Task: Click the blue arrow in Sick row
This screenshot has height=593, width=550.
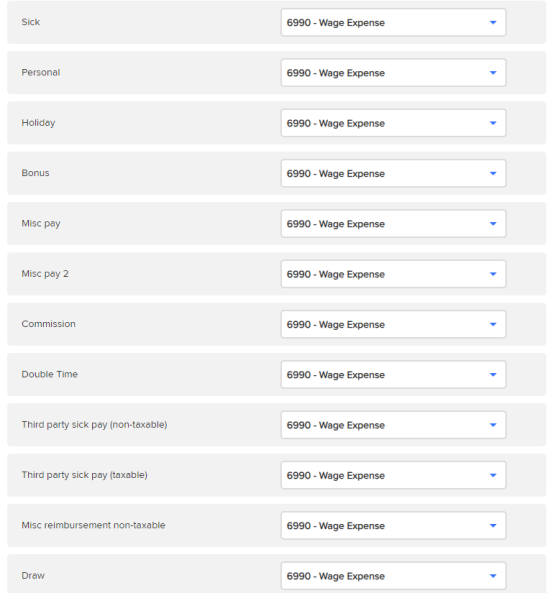Action: coord(493,23)
